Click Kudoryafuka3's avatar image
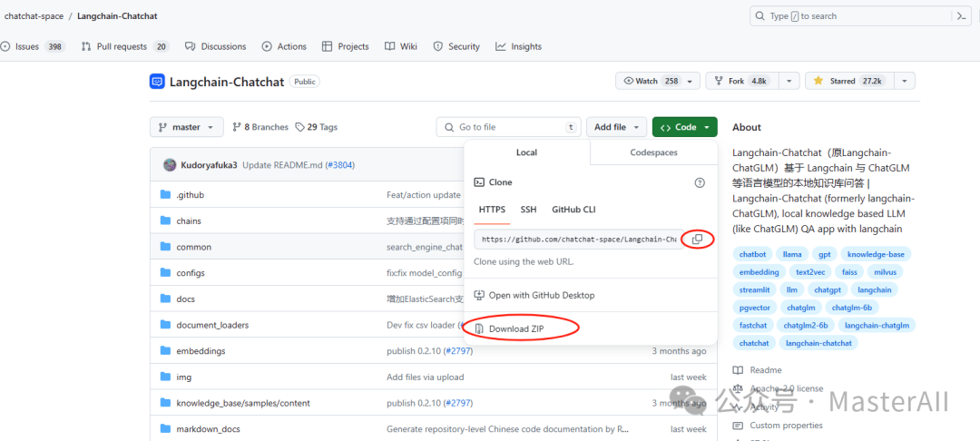The height and width of the screenshot is (441, 980). (170, 165)
